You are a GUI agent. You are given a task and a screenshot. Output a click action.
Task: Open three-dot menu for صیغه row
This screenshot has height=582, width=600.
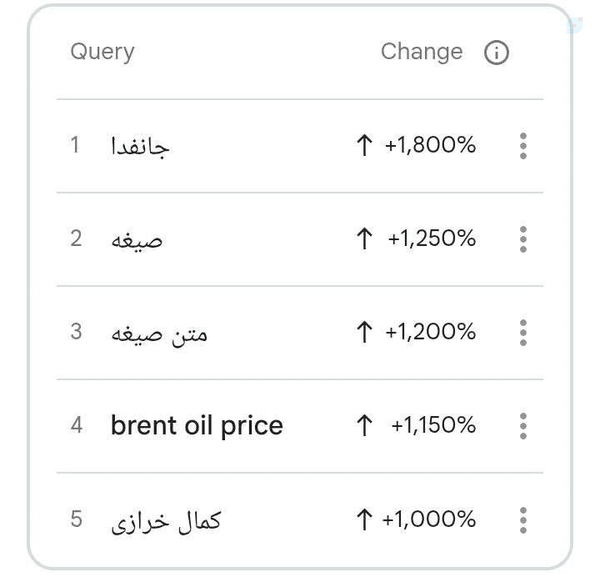(523, 239)
